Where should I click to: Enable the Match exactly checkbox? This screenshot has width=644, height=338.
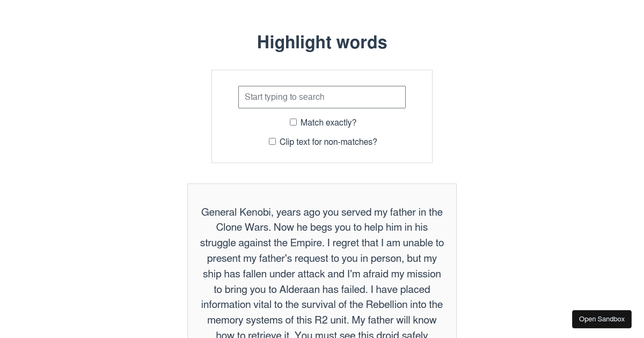tap(293, 122)
